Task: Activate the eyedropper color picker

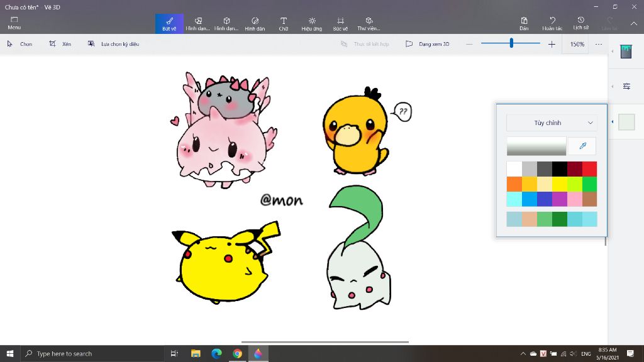Action: coord(582,146)
